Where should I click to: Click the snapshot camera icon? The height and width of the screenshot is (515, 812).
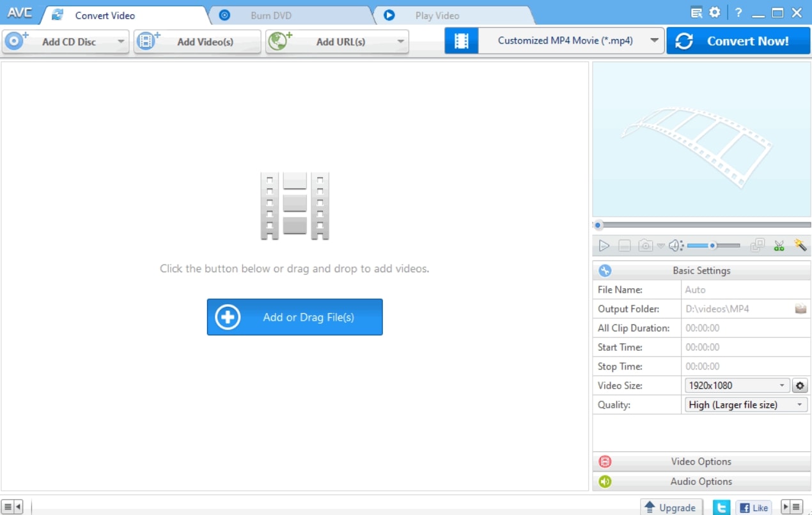pyautogui.click(x=646, y=245)
